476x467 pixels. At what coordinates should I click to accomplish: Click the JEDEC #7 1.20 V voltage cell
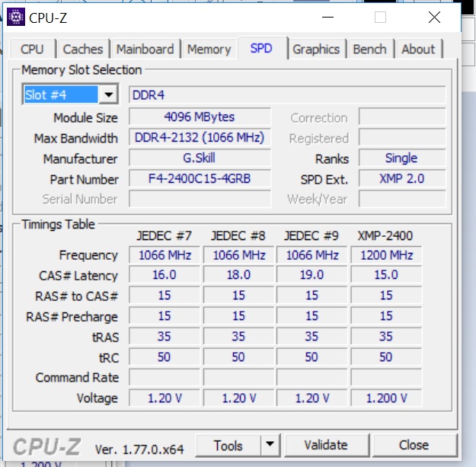click(165, 398)
